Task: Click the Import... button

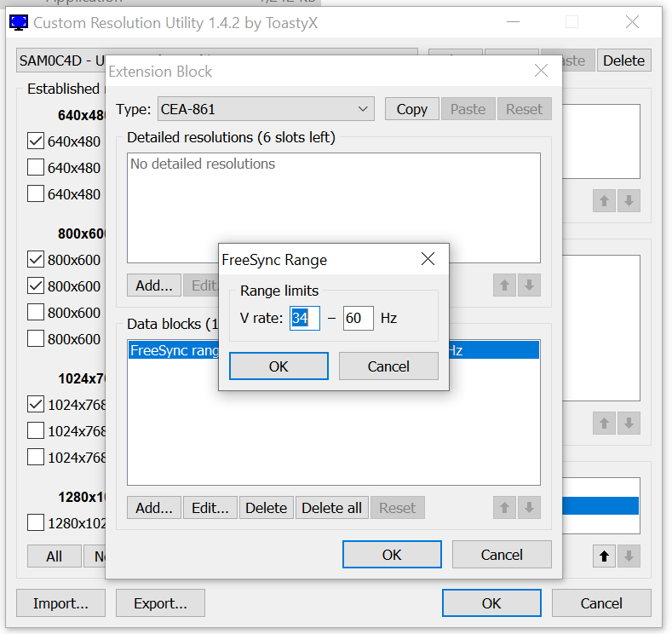Action: (60, 603)
